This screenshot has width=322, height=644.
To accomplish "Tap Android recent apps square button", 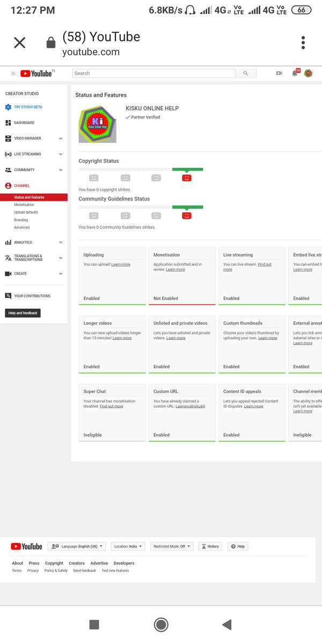I will (x=94, y=624).
